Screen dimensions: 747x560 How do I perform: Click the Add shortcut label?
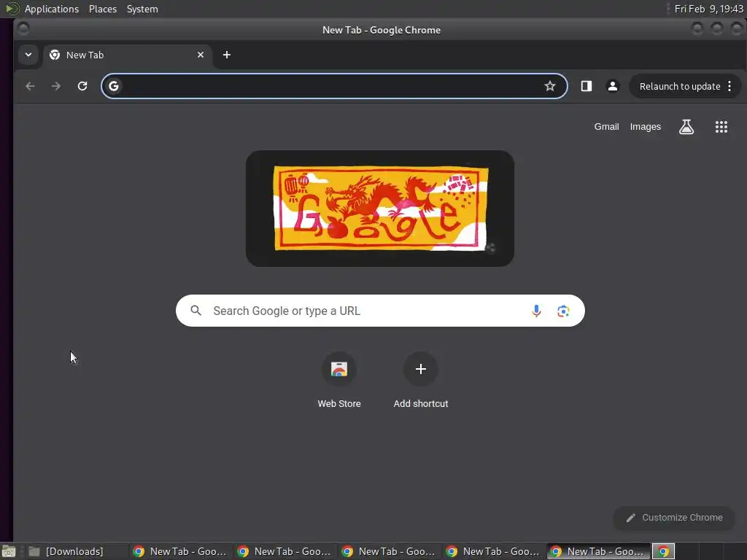[421, 403]
